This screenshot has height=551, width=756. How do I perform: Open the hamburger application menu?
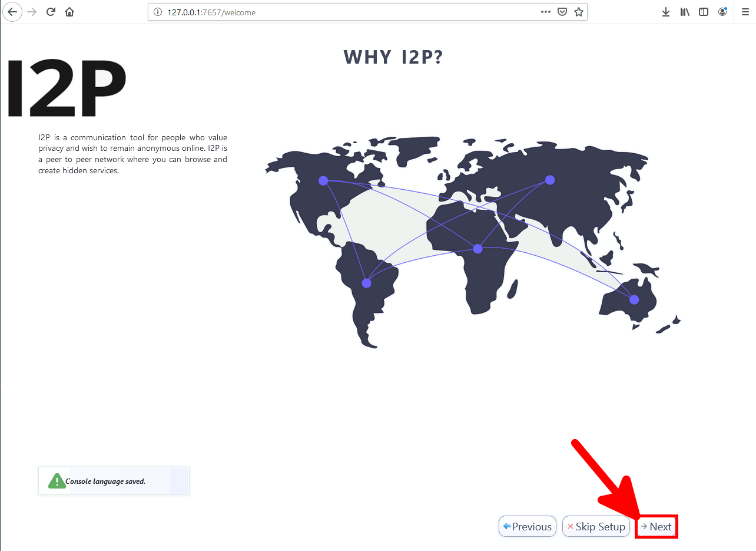pyautogui.click(x=745, y=12)
